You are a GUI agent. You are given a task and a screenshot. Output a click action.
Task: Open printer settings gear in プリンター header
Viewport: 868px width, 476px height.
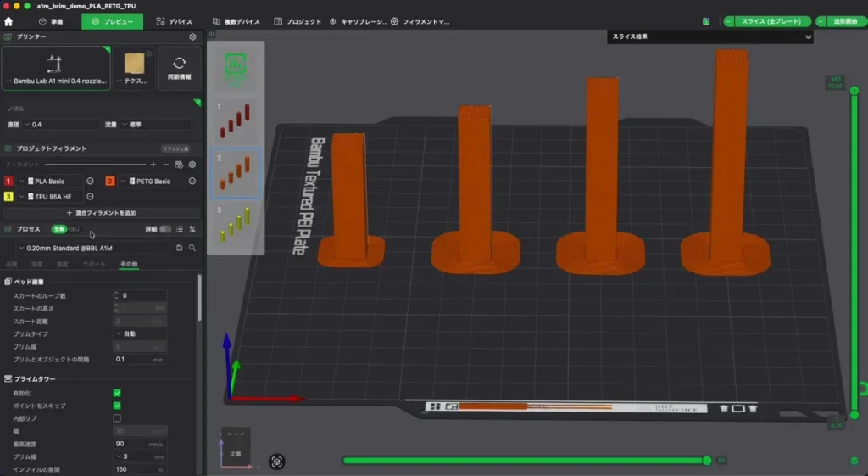pyautogui.click(x=192, y=36)
